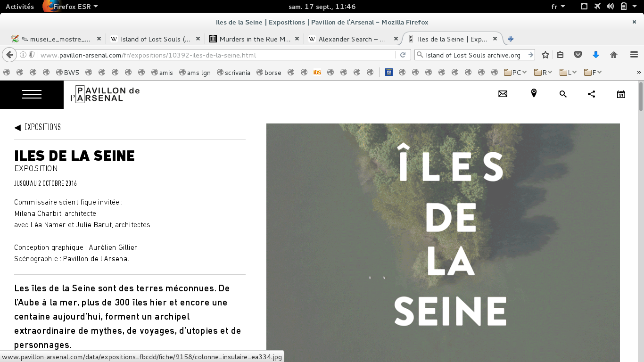Click the share icon in page header
The height and width of the screenshot is (362, 644).
591,94
